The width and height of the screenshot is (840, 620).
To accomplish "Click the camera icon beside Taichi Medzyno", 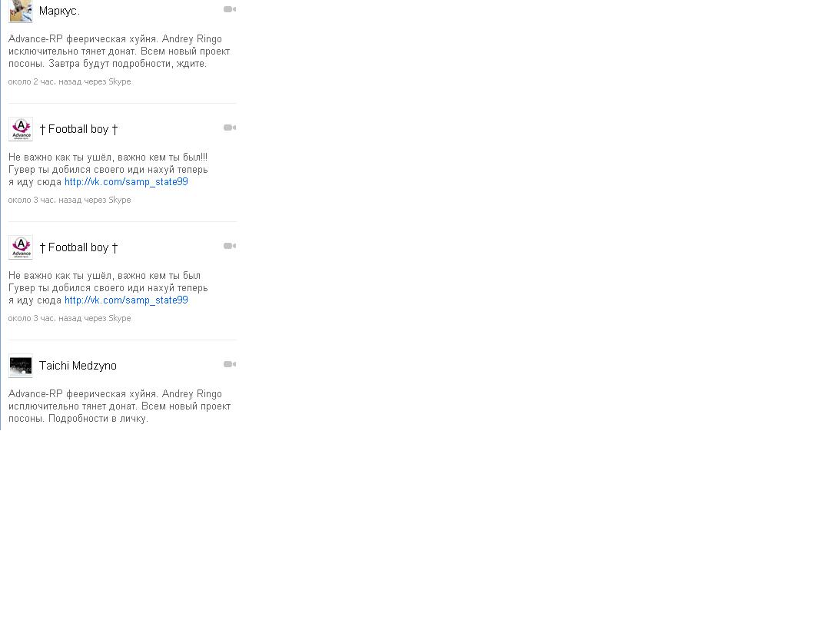I will click(230, 364).
